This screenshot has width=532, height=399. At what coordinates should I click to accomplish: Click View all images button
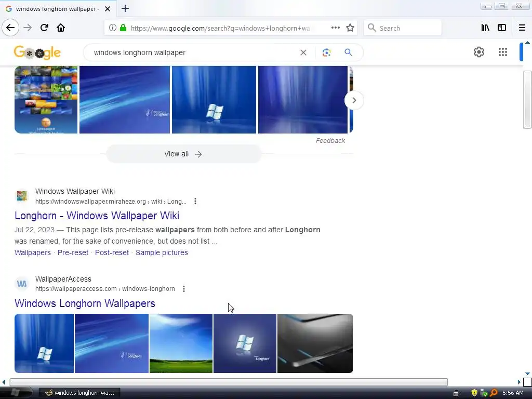coord(183,154)
